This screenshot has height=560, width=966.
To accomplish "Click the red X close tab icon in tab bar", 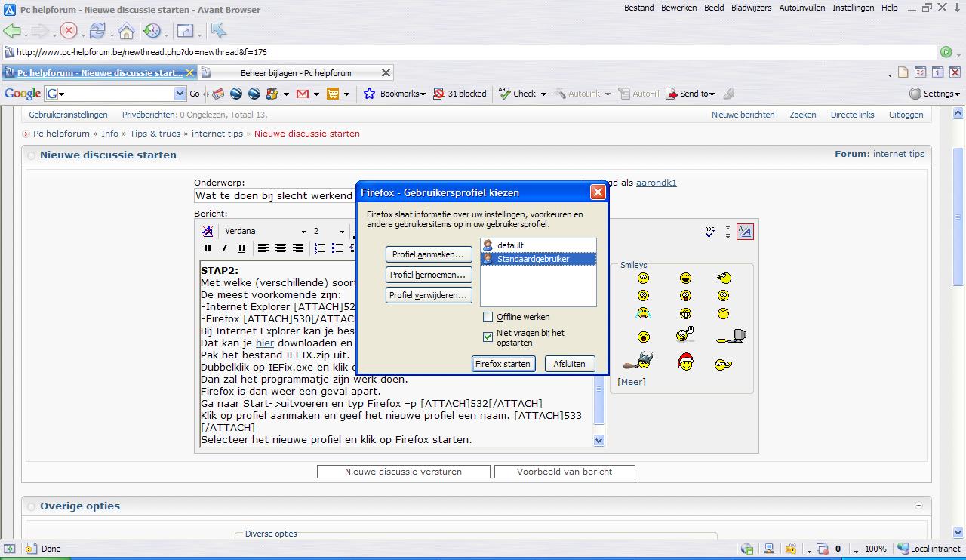I will tap(955, 72).
